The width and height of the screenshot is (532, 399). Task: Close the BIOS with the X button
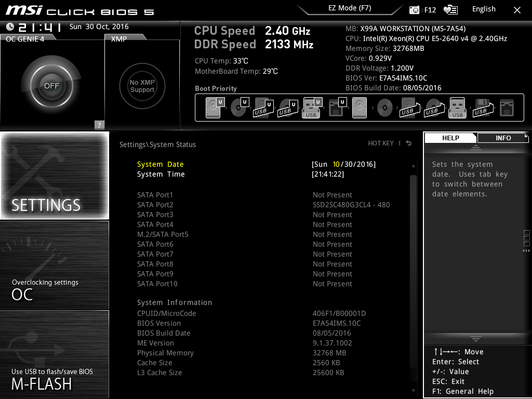517,10
